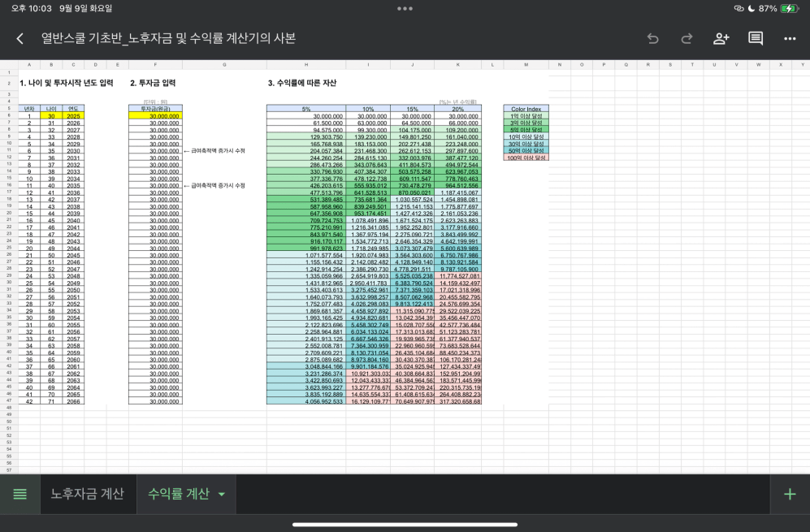Select the 20% return header cell
Image resolution: width=810 pixels, height=532 pixels.
(x=457, y=109)
